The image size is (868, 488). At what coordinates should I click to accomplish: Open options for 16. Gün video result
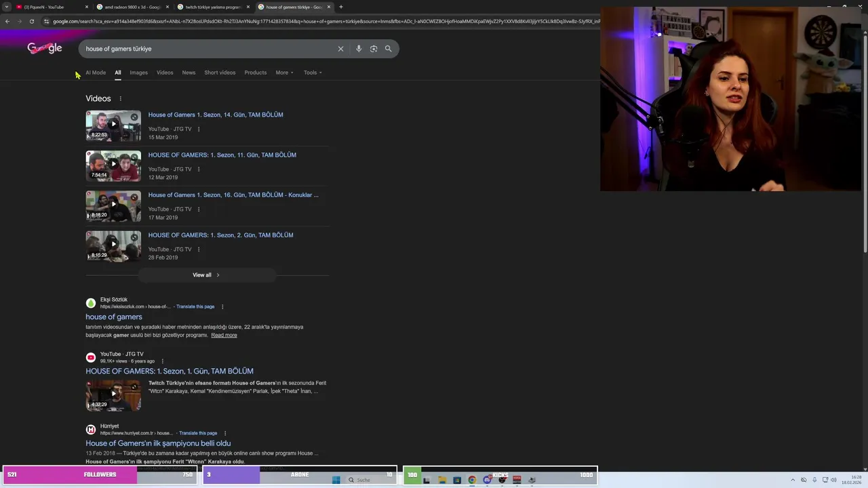(199, 209)
